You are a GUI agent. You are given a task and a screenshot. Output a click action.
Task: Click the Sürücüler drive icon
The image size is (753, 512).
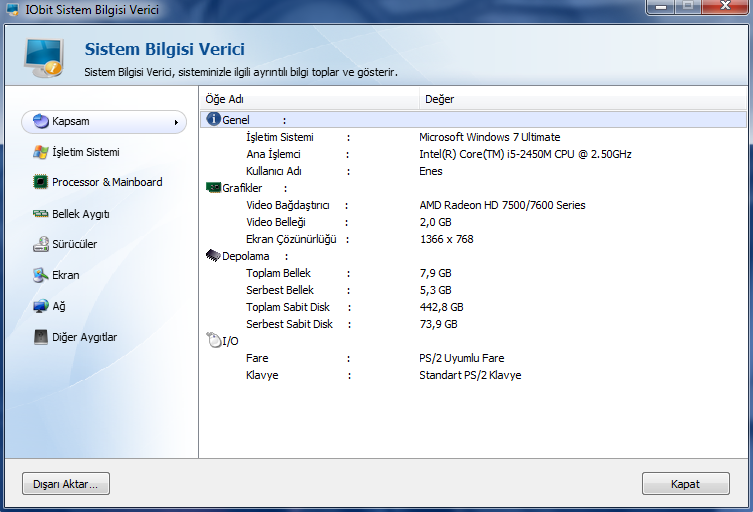pyautogui.click(x=41, y=244)
